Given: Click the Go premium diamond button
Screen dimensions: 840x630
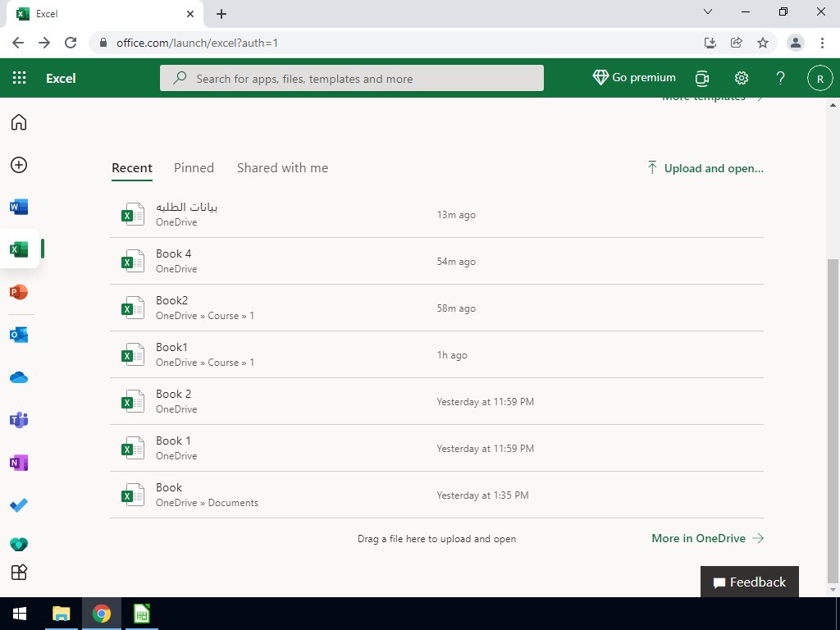Looking at the screenshot, I should click(x=634, y=78).
